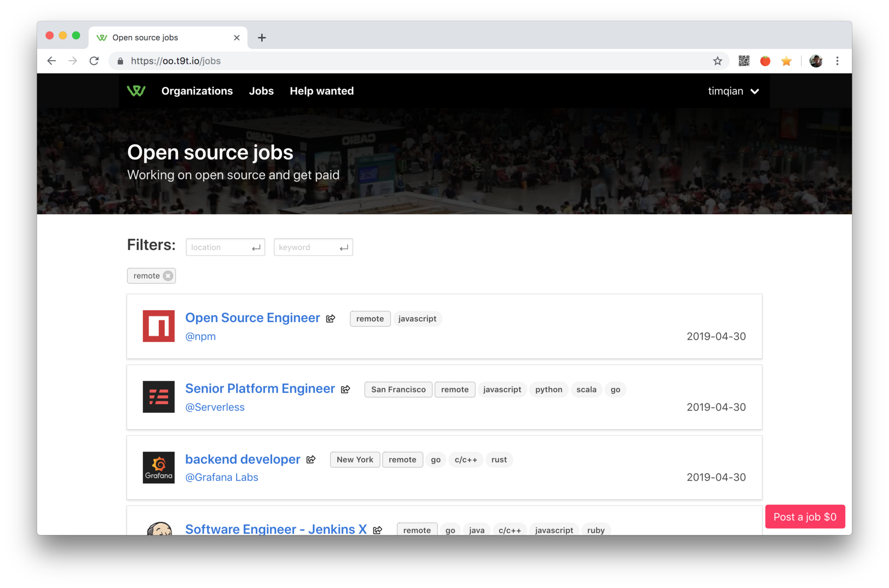This screenshot has height=588, width=889.
Task: Visit the @npm organization
Action: coord(200,337)
